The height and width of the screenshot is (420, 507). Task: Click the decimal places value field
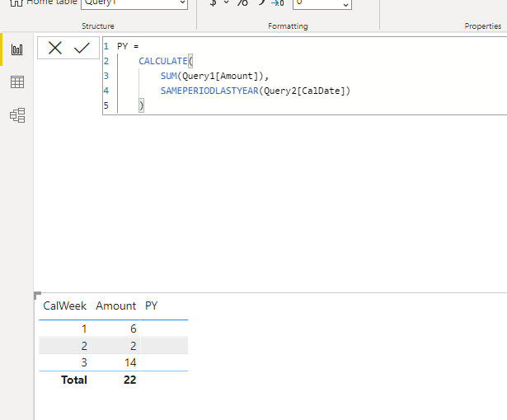click(322, 3)
